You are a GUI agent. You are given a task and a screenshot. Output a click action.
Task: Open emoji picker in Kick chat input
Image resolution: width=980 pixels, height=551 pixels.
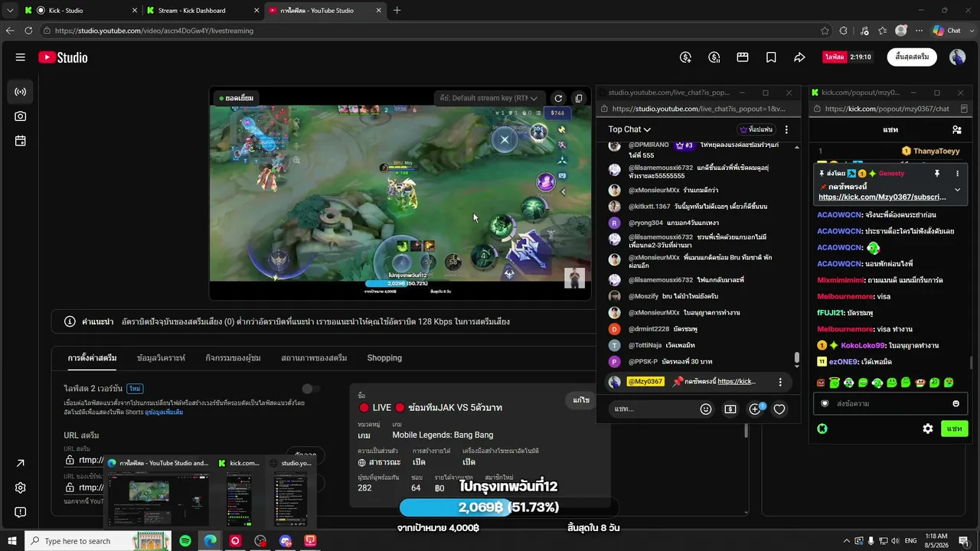click(955, 403)
